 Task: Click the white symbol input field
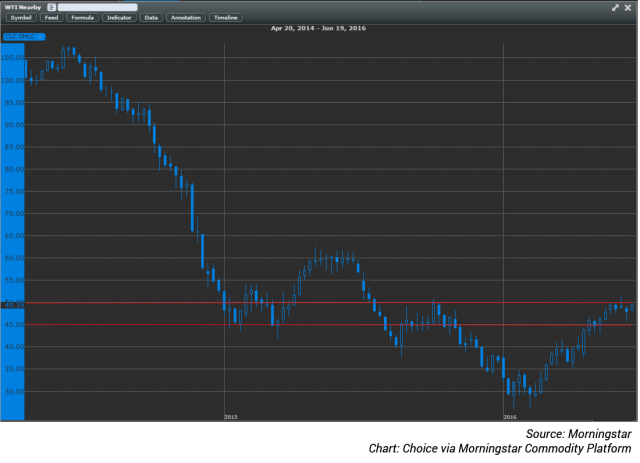tap(98, 7)
